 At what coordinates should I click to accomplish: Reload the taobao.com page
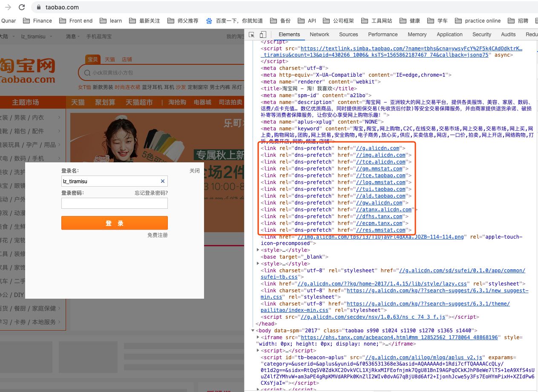click(x=22, y=7)
